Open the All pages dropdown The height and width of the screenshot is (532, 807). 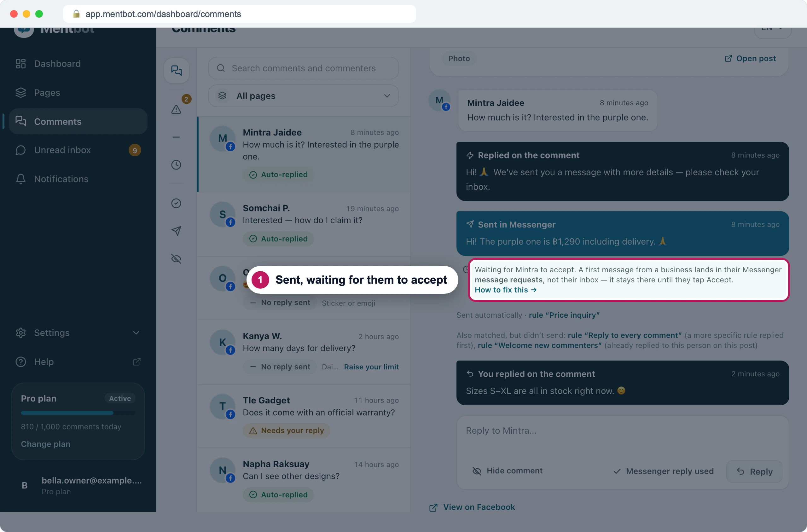(303, 96)
